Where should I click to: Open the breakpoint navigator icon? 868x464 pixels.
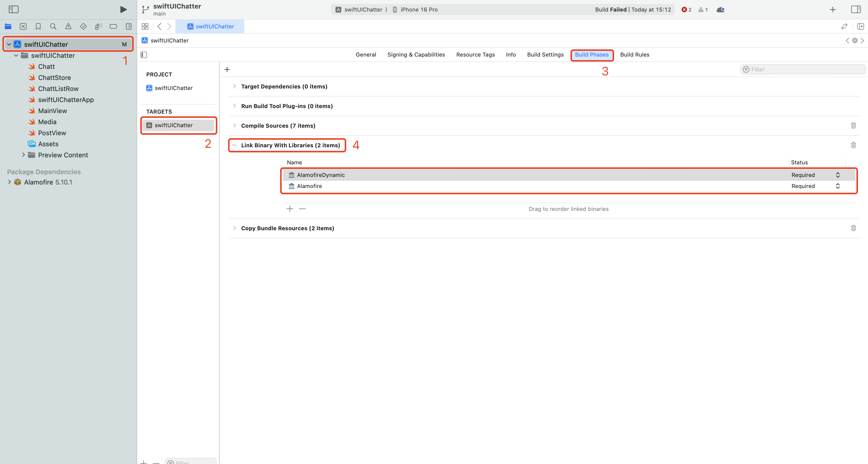tap(113, 26)
